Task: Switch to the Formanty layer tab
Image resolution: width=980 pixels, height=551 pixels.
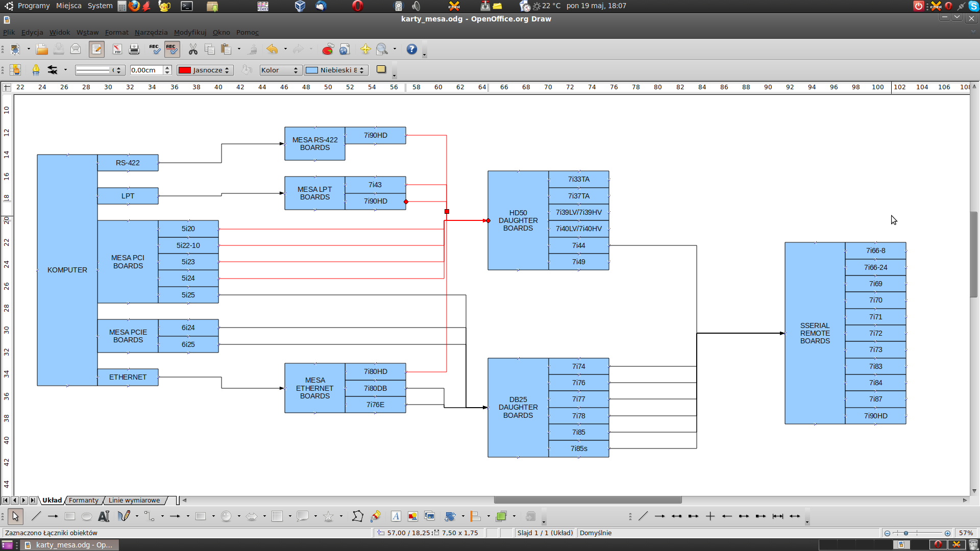Action: 84,500
